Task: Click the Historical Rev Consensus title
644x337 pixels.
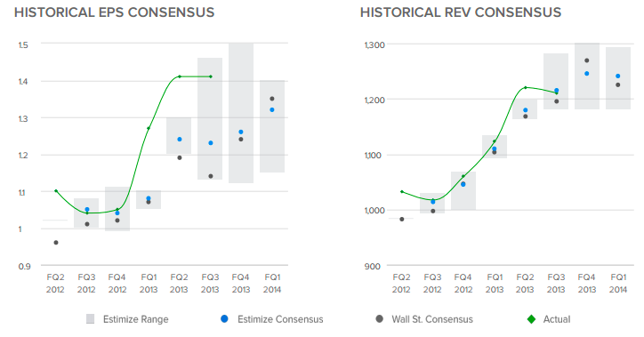Action: click(x=461, y=12)
